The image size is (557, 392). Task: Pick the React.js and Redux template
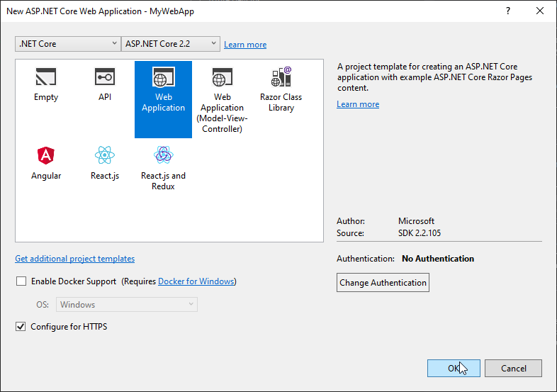point(163,155)
